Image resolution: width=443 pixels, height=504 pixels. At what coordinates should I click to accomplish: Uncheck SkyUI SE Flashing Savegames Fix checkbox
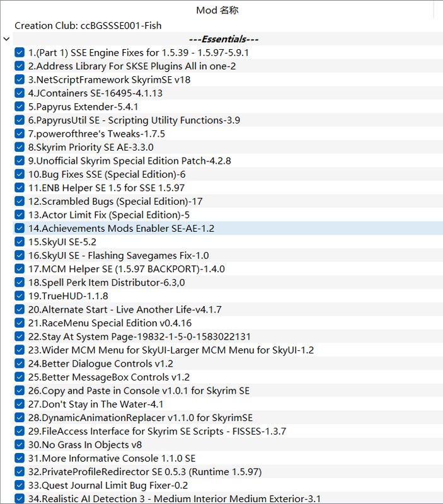[x=20, y=255]
